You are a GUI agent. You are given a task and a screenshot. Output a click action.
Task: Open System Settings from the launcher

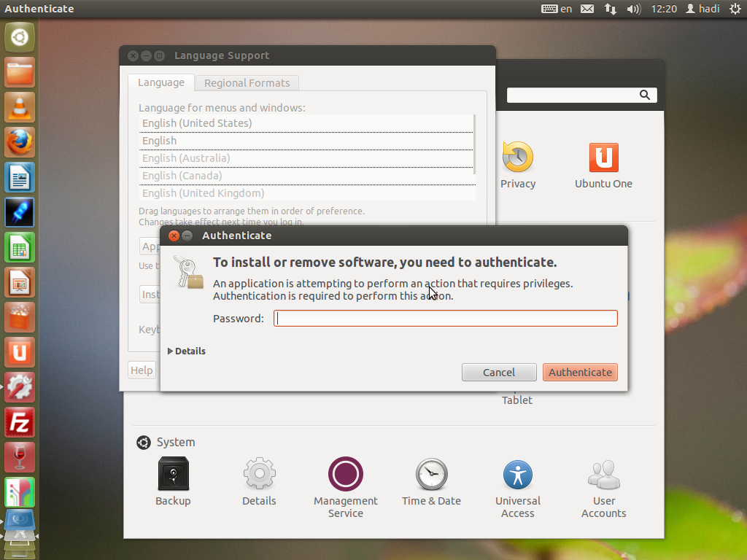[20, 388]
